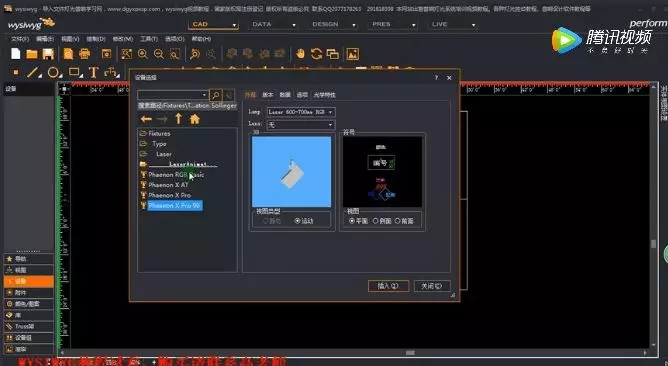The image size is (668, 366).
Task: Open the Type folder in tree
Action: click(x=159, y=144)
